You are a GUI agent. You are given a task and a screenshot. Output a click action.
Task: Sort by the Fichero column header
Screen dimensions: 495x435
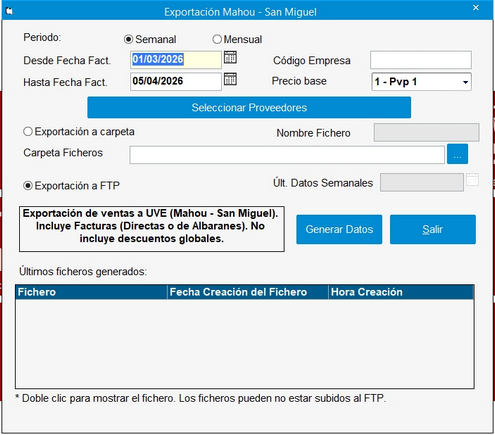point(91,292)
